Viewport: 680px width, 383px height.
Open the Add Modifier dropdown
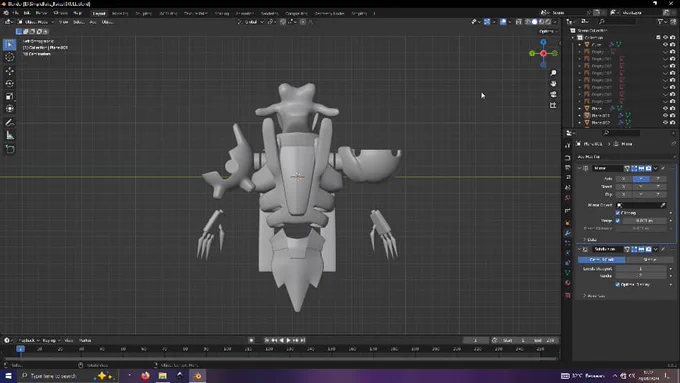coord(625,156)
